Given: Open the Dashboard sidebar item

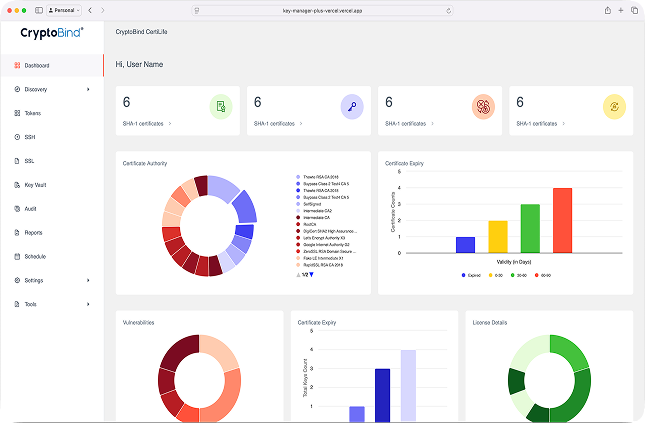Looking at the screenshot, I should point(37,66).
